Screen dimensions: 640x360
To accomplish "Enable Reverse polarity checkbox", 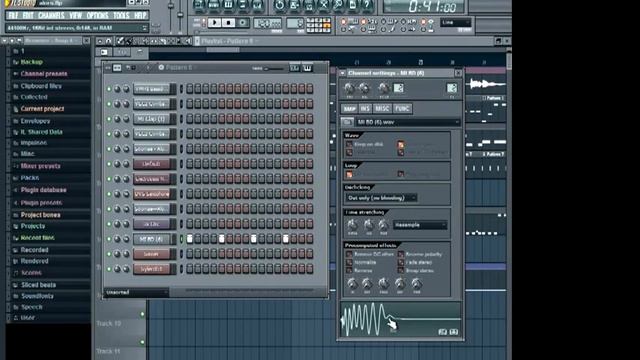I will pos(401,254).
